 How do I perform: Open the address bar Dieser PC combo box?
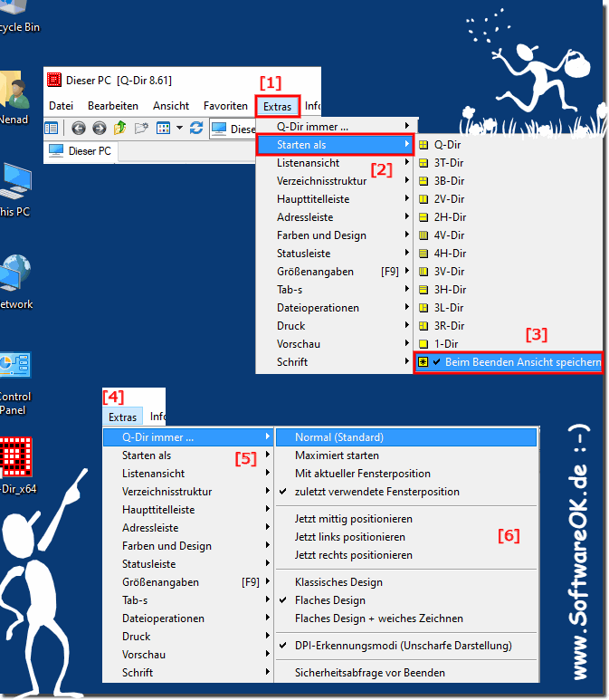pos(233,129)
